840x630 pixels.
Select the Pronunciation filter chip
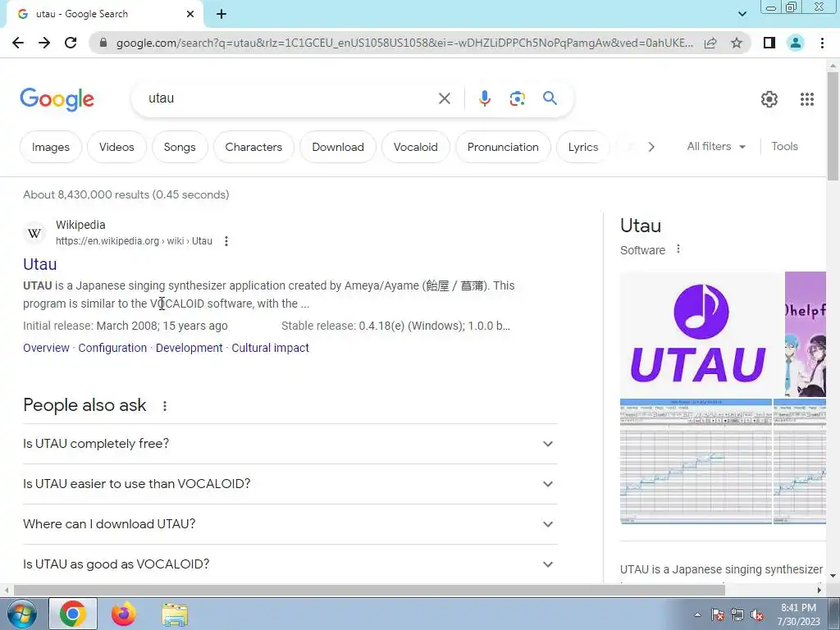coord(503,147)
